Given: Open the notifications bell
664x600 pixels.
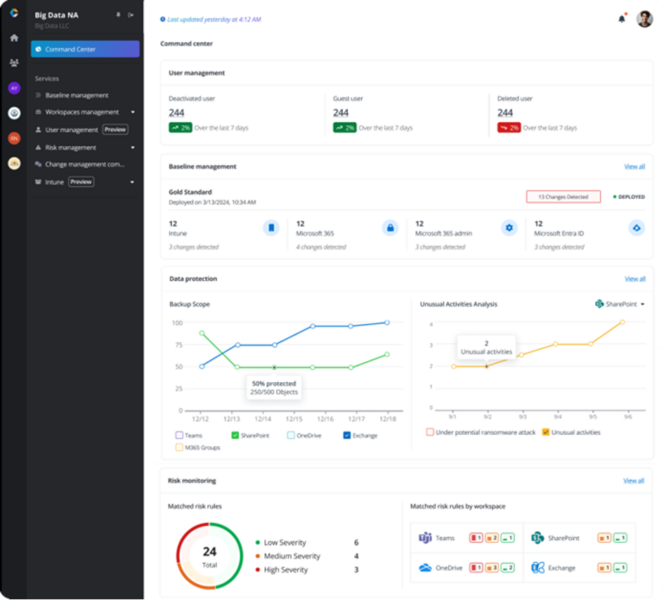Looking at the screenshot, I should [622, 18].
